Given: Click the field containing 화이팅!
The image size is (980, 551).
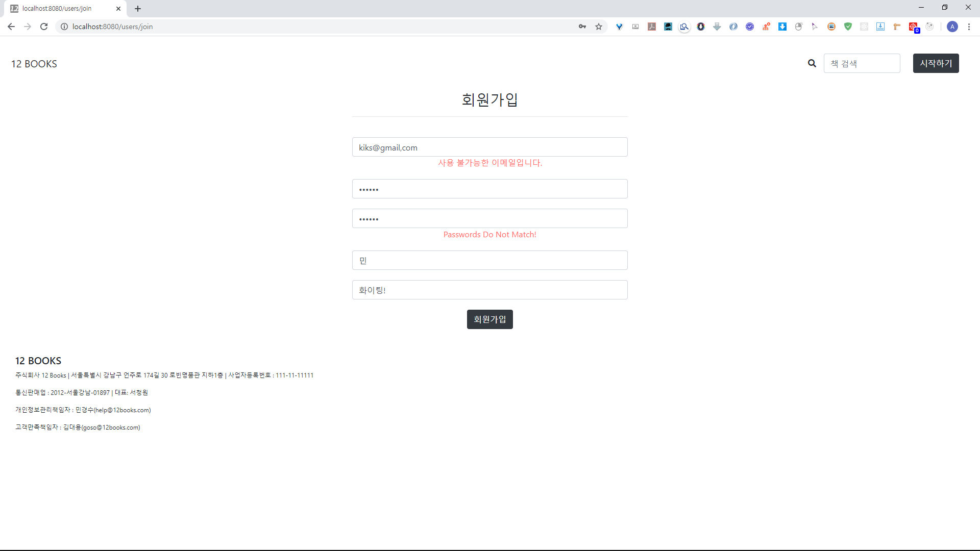Looking at the screenshot, I should [x=489, y=290].
